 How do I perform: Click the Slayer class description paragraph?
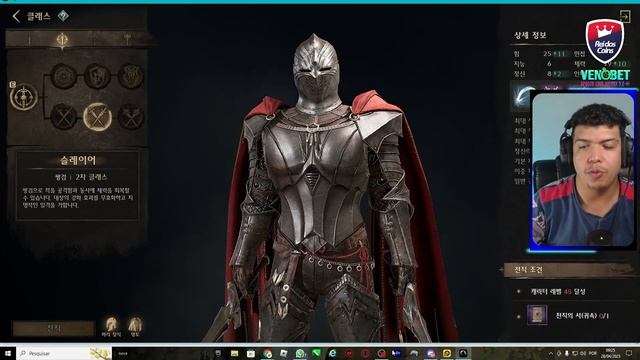(78, 198)
